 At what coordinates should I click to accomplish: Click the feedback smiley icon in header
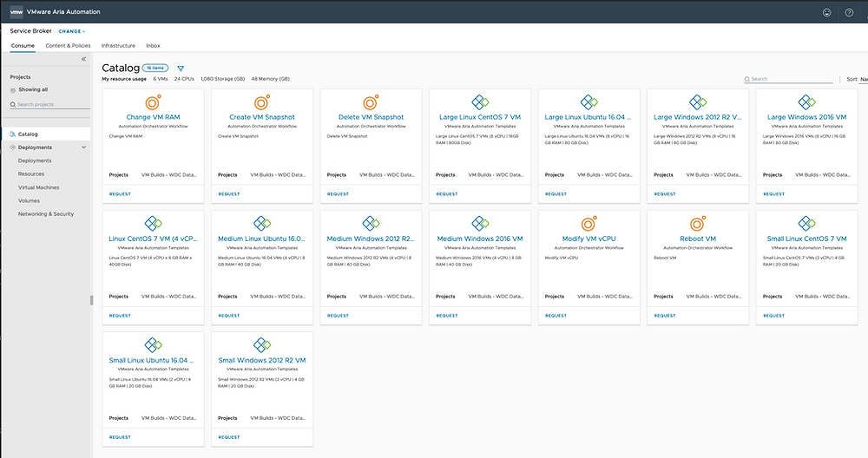827,12
